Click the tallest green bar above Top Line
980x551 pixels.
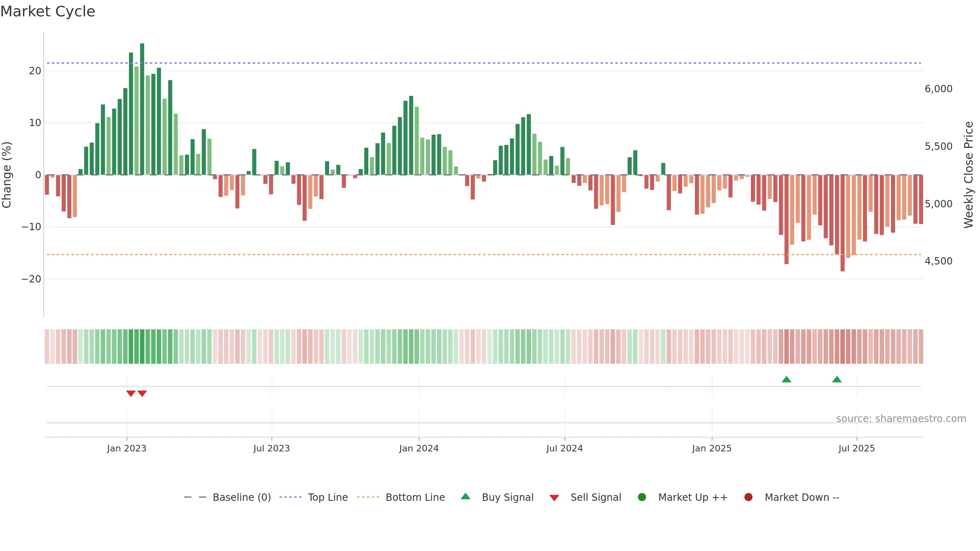142,109
